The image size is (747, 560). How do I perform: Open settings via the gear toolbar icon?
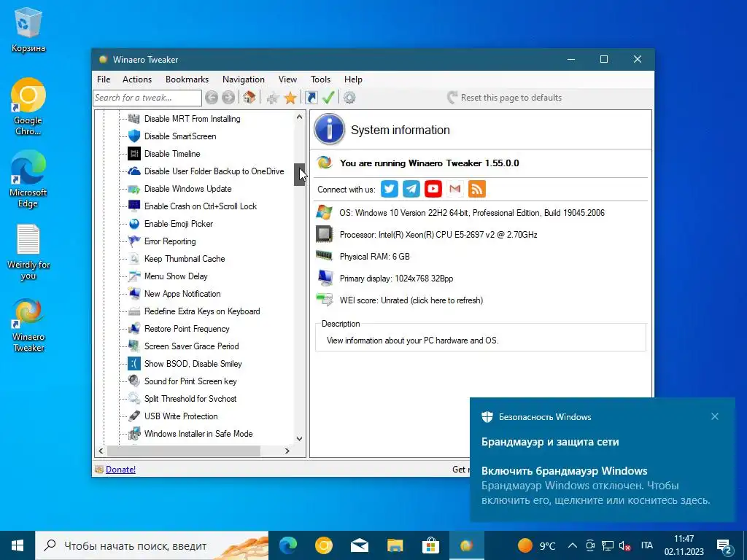pos(349,98)
